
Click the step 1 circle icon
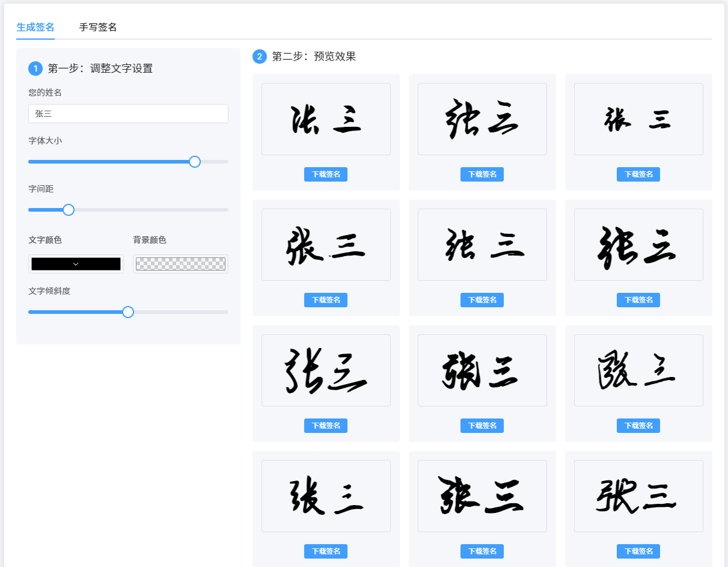pyautogui.click(x=35, y=68)
